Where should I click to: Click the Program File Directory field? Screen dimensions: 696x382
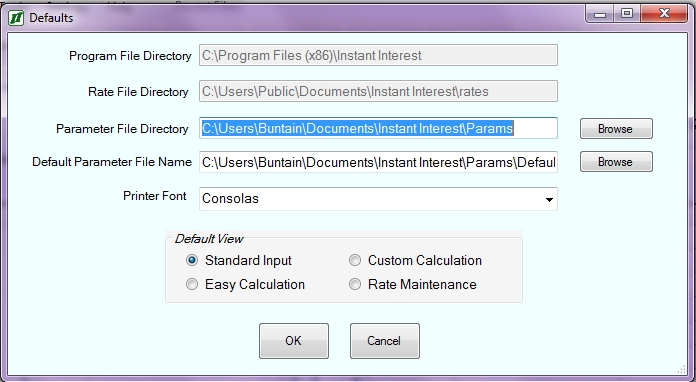click(378, 55)
